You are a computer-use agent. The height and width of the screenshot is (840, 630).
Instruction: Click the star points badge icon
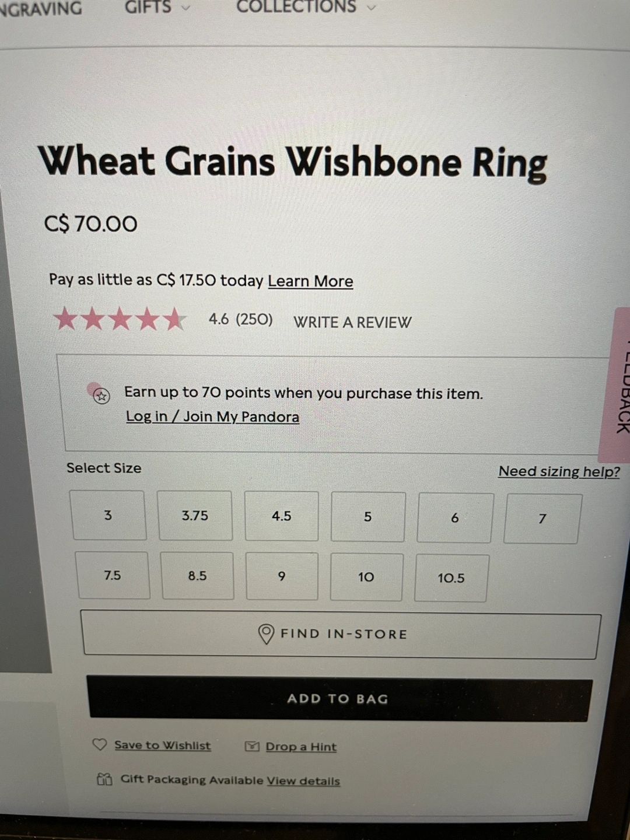(x=101, y=396)
